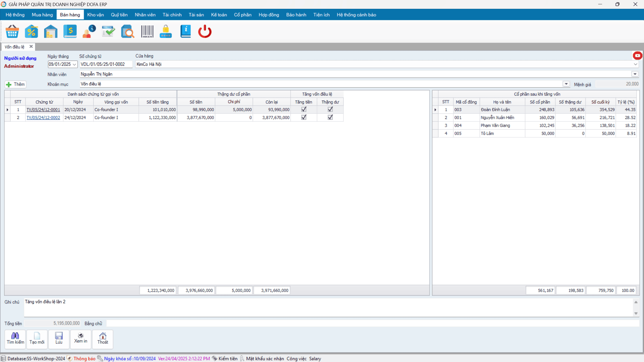The width and height of the screenshot is (644, 362).
Task: Expand the Ngày tháng date dropdown
Action: pyautogui.click(x=74, y=64)
